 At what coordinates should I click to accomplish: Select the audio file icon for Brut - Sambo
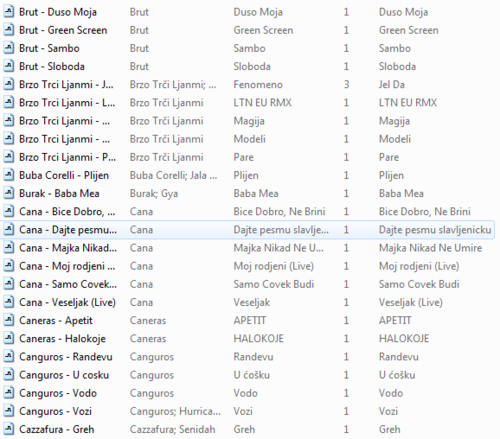point(9,48)
